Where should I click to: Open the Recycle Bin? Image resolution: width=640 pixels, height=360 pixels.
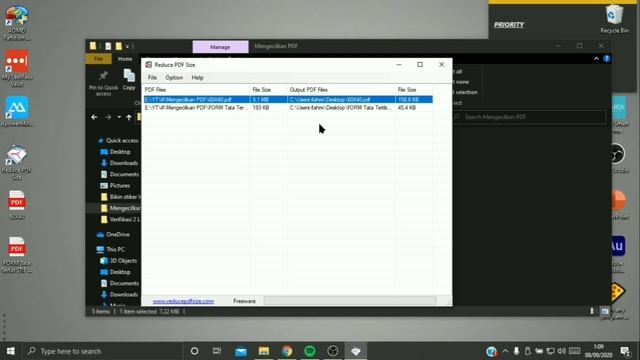pos(614,19)
